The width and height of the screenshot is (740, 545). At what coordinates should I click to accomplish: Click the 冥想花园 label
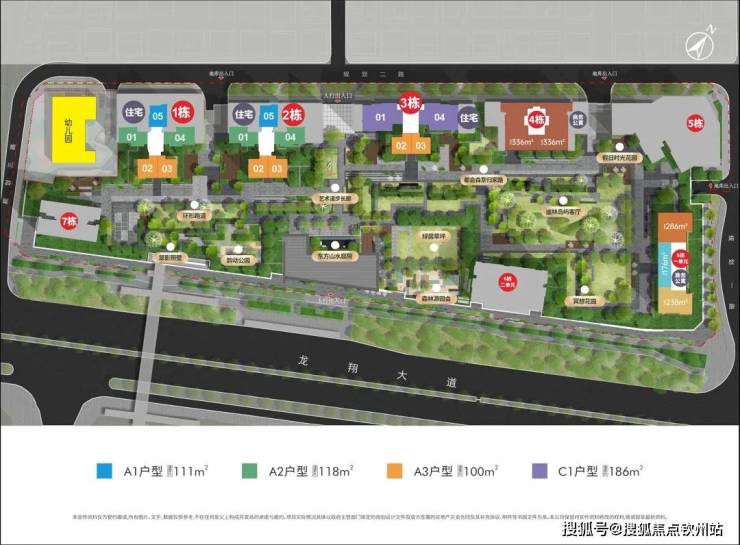click(585, 301)
